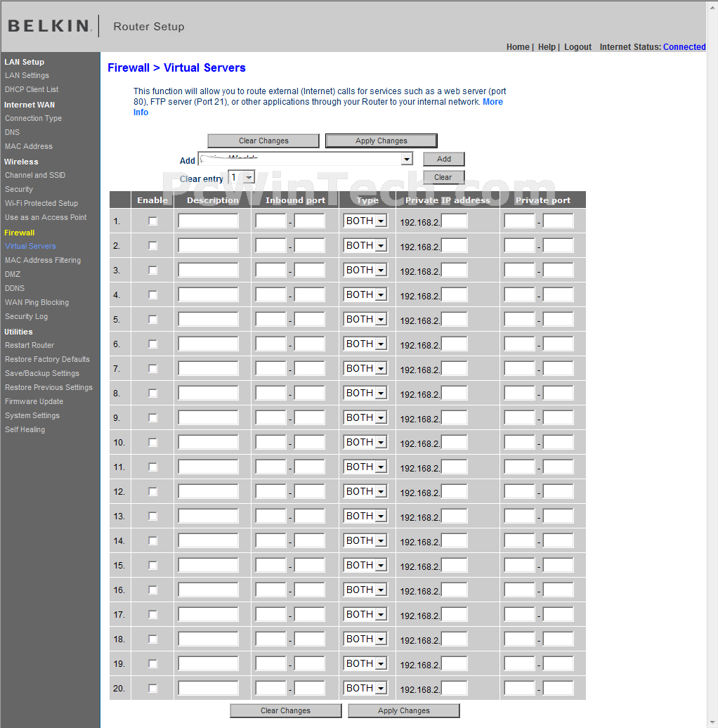The height and width of the screenshot is (728, 718).
Task: Open the Firmware Update utility page
Action: (x=34, y=402)
